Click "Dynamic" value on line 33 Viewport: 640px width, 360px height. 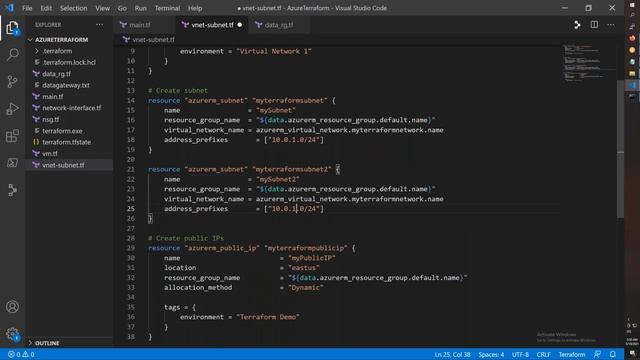coord(306,287)
